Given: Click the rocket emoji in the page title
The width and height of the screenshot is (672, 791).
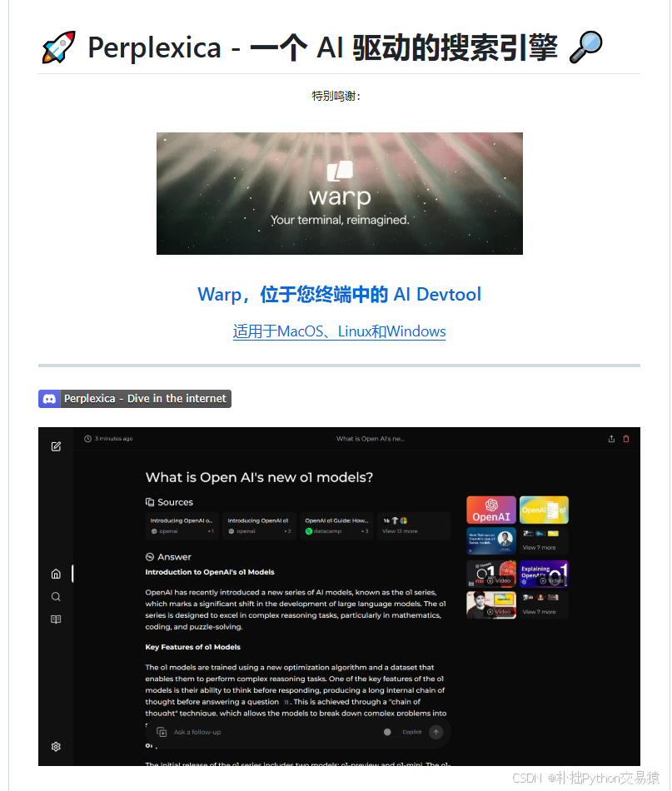Looking at the screenshot, I should point(58,47).
